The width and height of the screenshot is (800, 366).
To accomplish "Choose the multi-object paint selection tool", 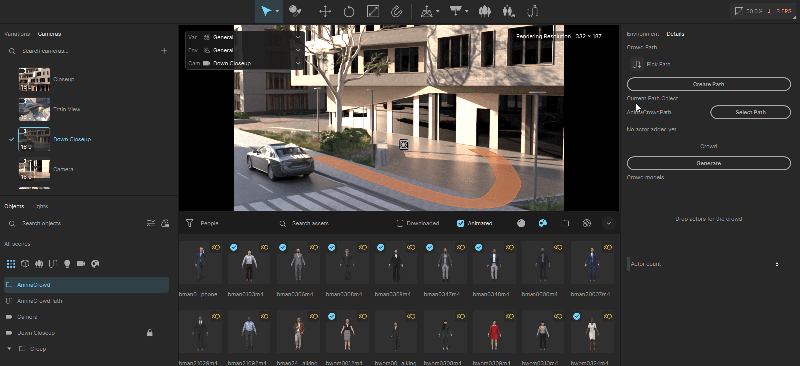I will click(295, 11).
